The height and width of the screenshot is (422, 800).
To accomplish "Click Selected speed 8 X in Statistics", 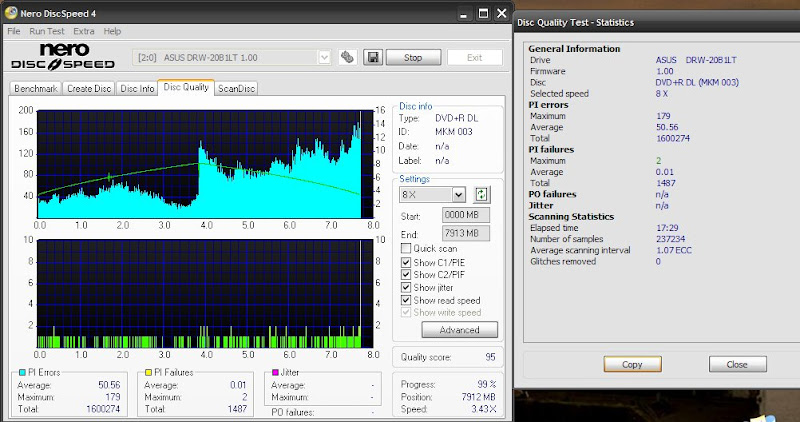I will coord(662,93).
